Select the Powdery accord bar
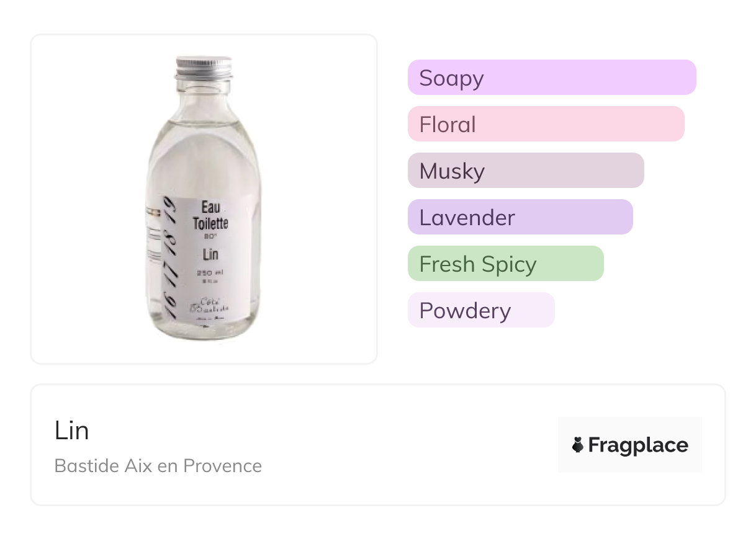The height and width of the screenshot is (536, 756). coord(480,310)
